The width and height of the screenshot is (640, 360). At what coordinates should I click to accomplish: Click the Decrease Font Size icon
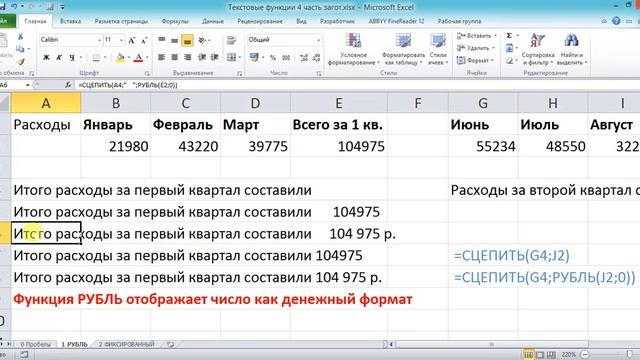point(144,40)
